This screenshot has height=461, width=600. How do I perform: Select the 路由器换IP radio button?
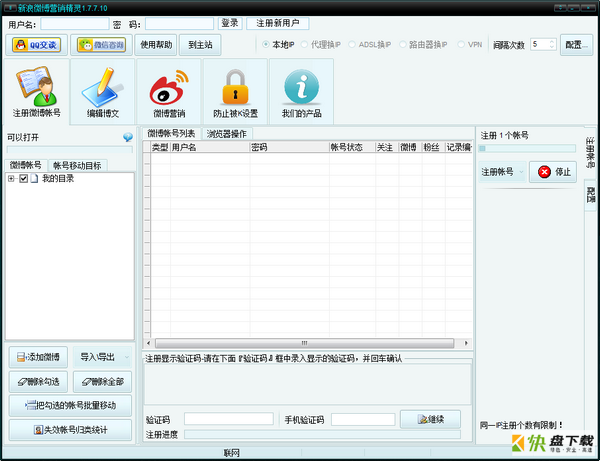403,44
